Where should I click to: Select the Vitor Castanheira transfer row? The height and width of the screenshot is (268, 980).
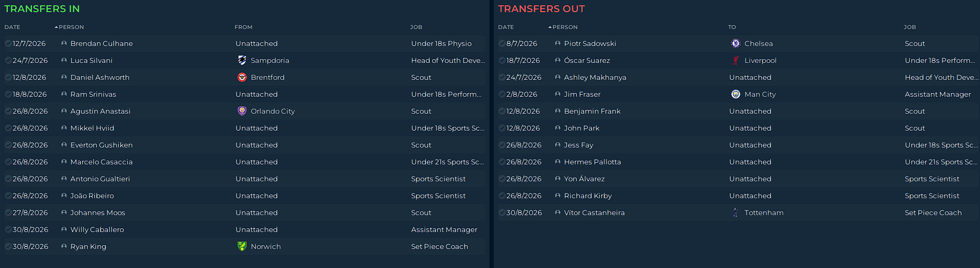(x=738, y=212)
